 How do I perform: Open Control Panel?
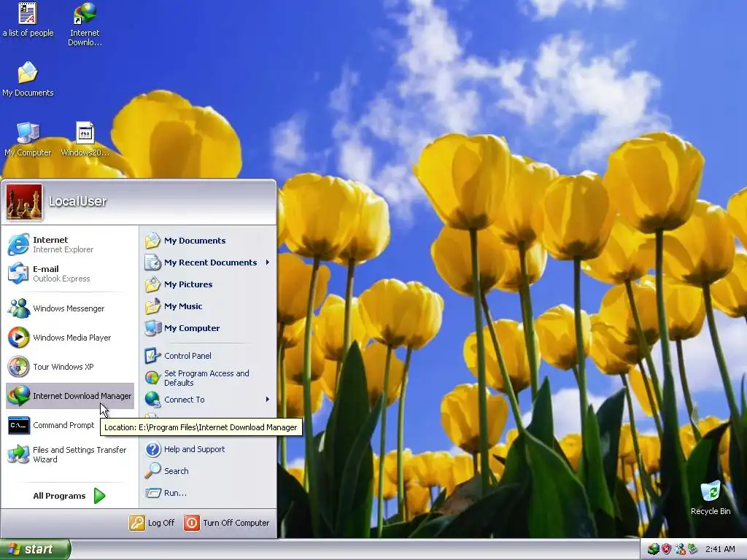208,356
